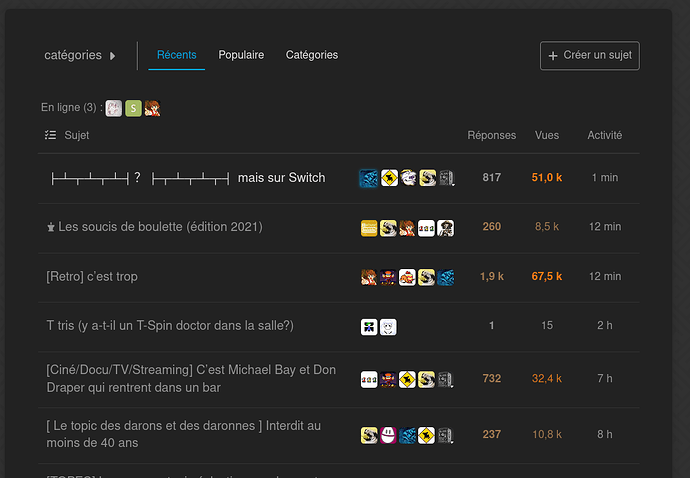Click first white avatar beside En ligne
The image size is (690, 478).
[x=114, y=108]
